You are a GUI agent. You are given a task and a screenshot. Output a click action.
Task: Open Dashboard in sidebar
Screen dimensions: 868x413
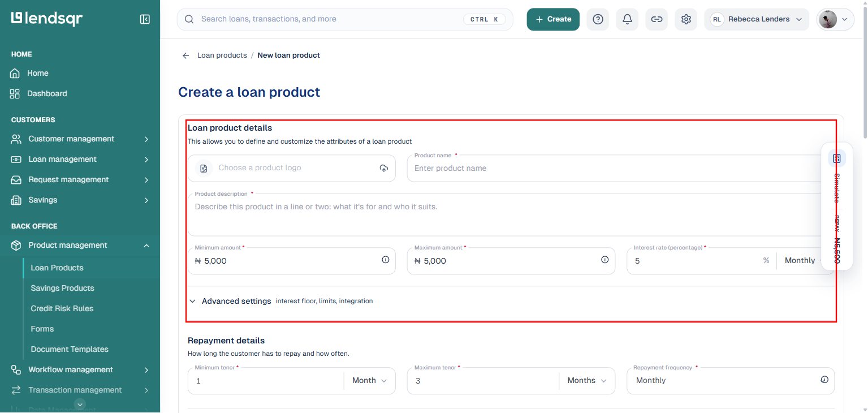point(47,94)
